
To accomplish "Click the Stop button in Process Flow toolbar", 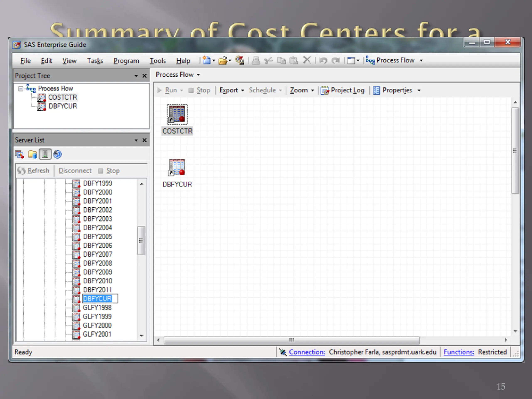I will 199,90.
